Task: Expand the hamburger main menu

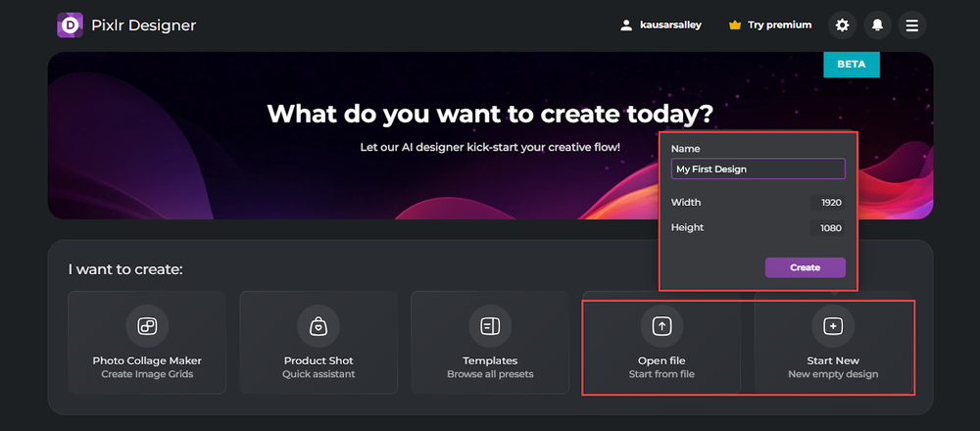Action: pyautogui.click(x=912, y=25)
